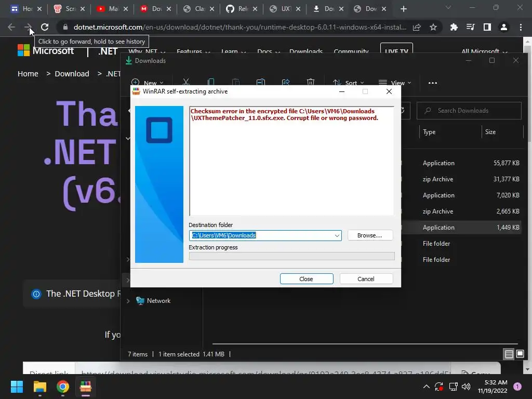The image size is (532, 399).
Task: Open the Chrome three-dot menu
Action: click(521, 27)
